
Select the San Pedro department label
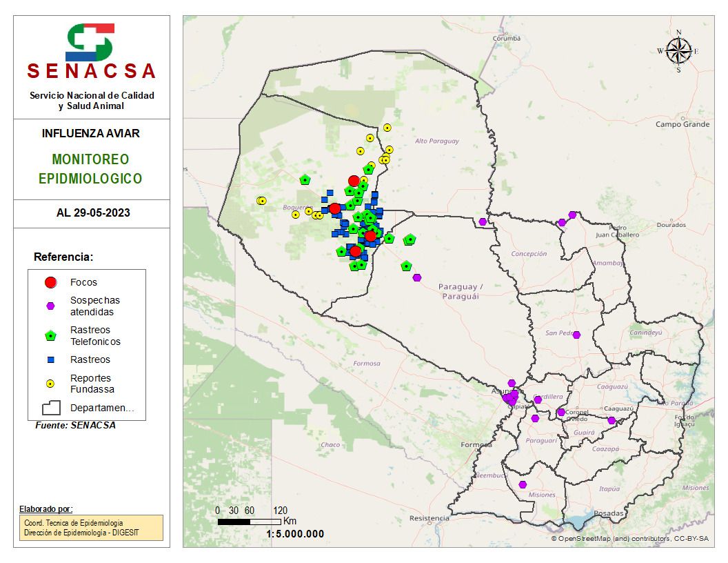point(560,333)
